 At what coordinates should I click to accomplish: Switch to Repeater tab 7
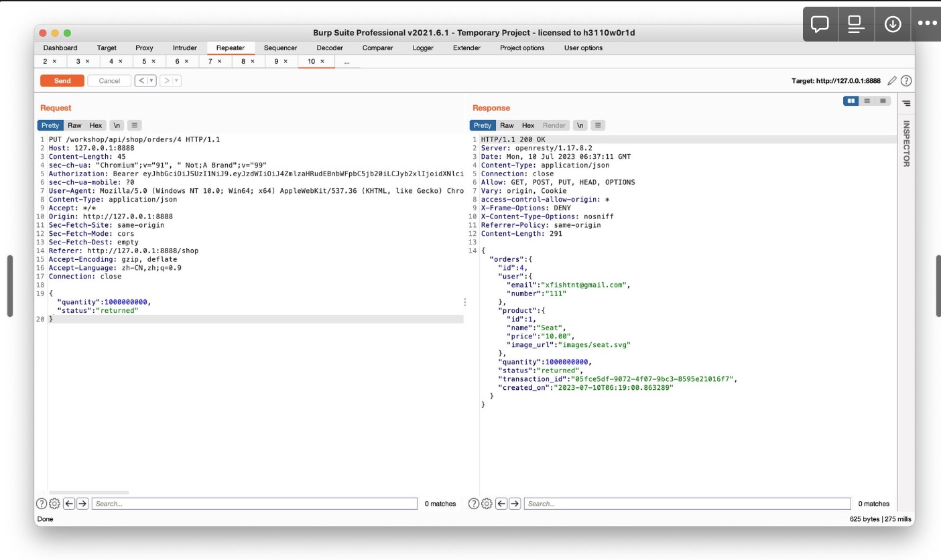pyautogui.click(x=210, y=62)
